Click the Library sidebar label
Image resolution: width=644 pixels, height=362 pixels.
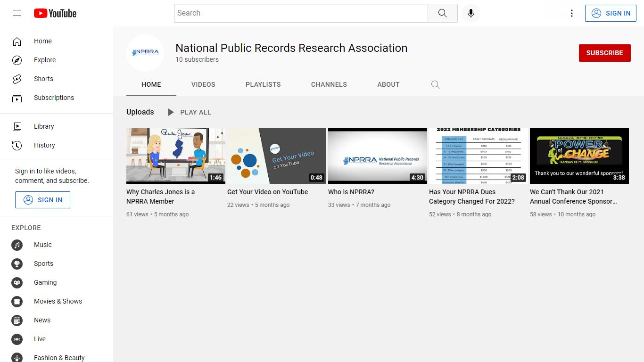click(44, 126)
